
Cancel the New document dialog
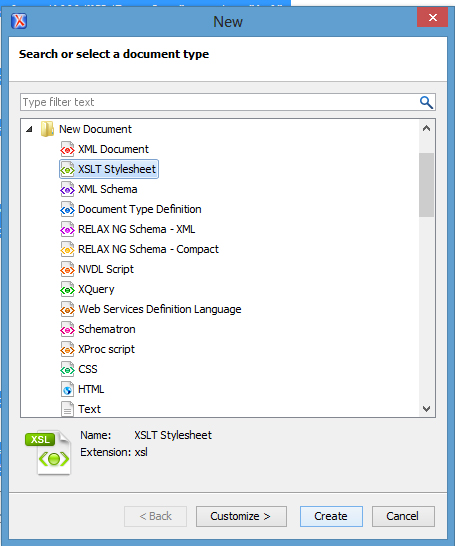coord(403,516)
